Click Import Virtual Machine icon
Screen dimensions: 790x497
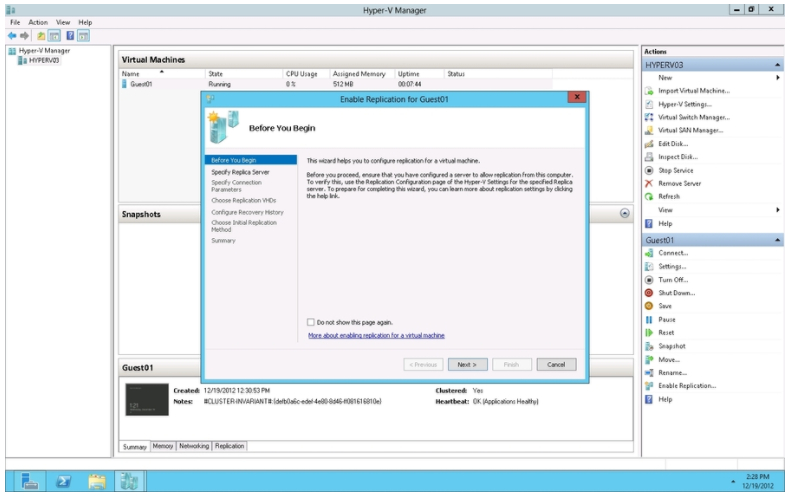click(x=649, y=91)
